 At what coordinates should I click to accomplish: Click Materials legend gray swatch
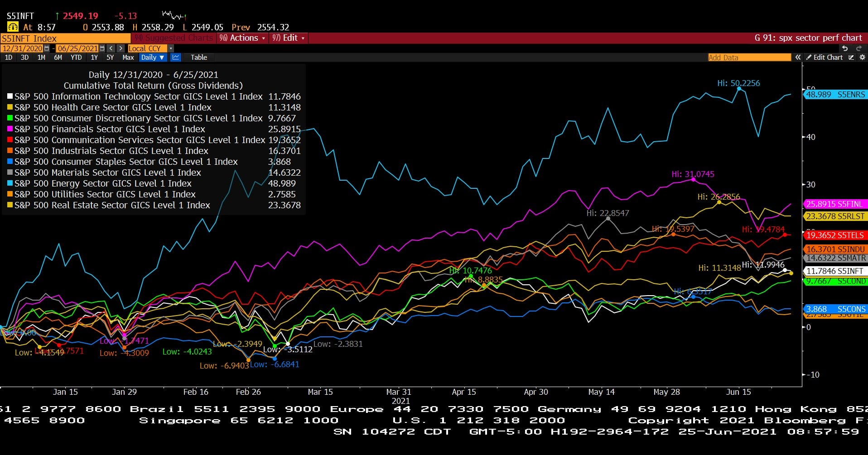10,172
